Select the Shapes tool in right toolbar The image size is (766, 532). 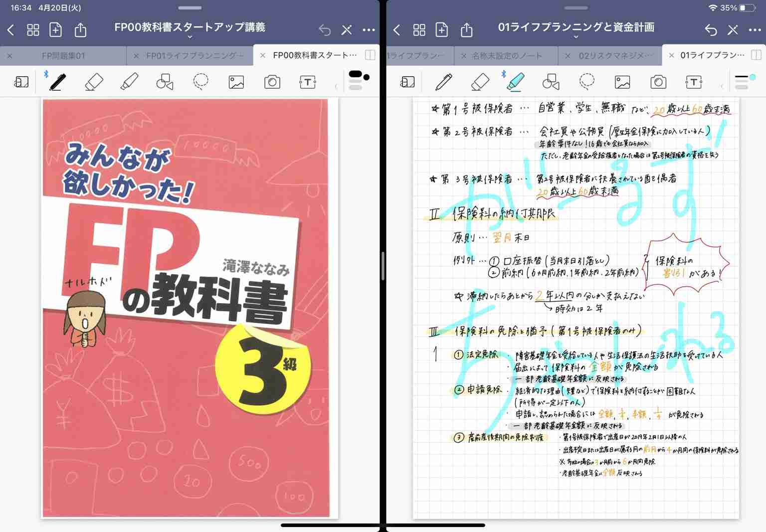point(551,82)
